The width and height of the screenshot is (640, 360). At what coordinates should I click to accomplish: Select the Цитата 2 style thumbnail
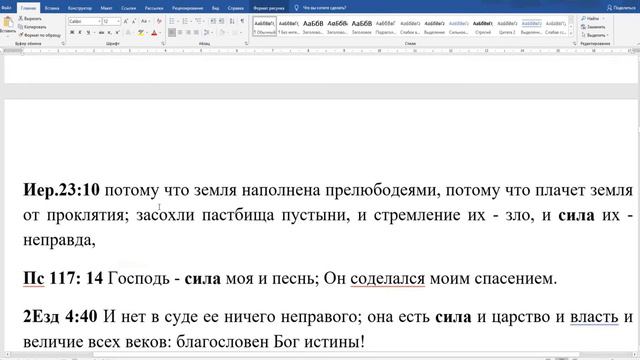(507, 27)
